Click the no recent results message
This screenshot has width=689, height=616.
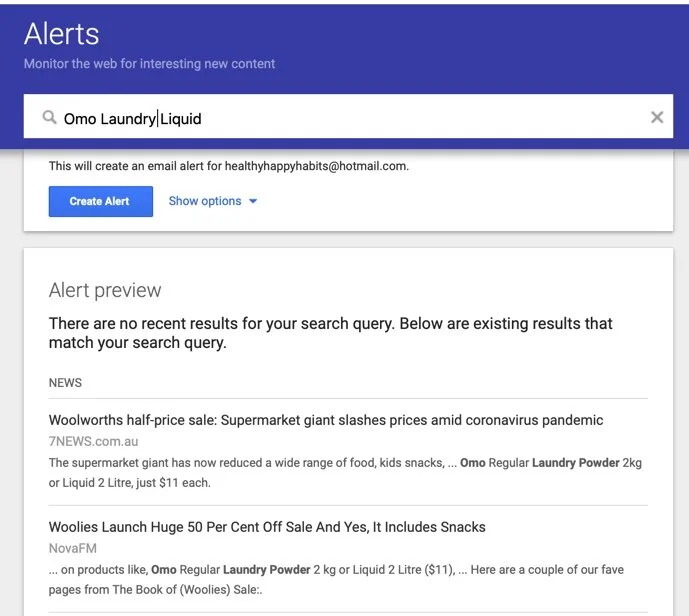tap(330, 333)
